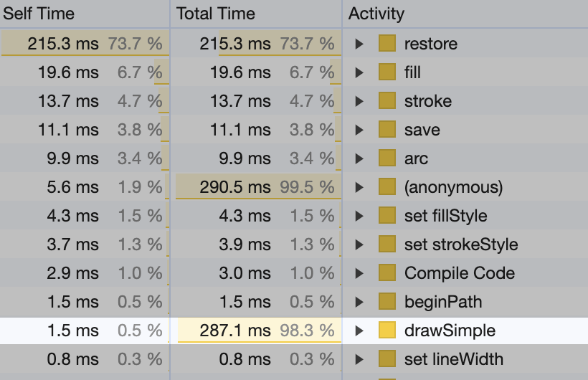588x380 pixels.
Task: Click the 290.5 ms total time cell
Action: [x=235, y=187]
